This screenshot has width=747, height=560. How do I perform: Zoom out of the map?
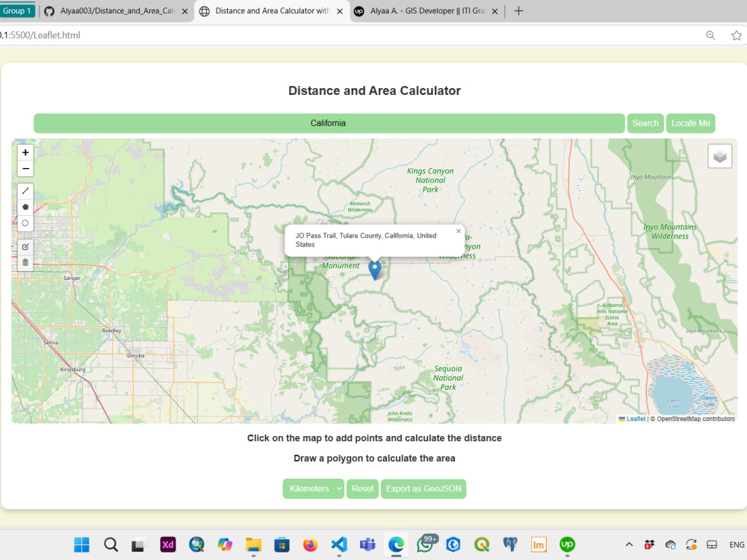(x=25, y=169)
